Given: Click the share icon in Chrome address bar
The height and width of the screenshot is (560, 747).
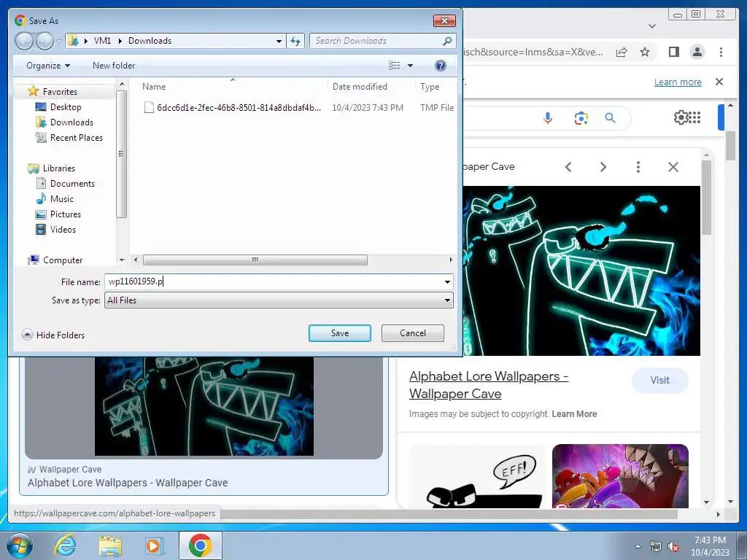Looking at the screenshot, I should (622, 52).
